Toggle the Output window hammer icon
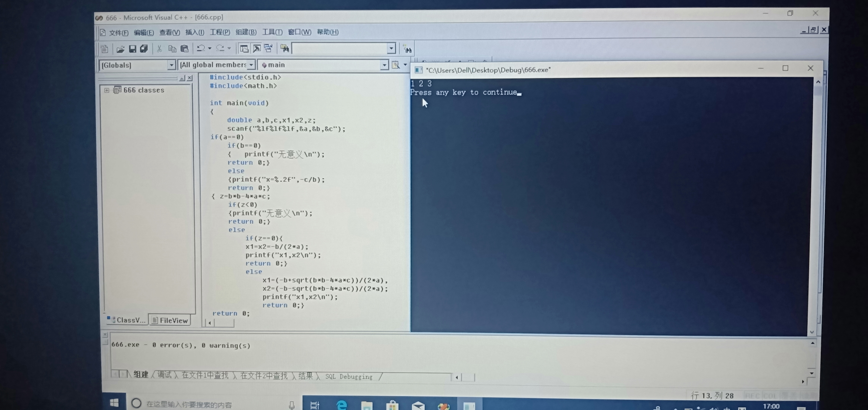The height and width of the screenshot is (410, 868). pyautogui.click(x=257, y=49)
